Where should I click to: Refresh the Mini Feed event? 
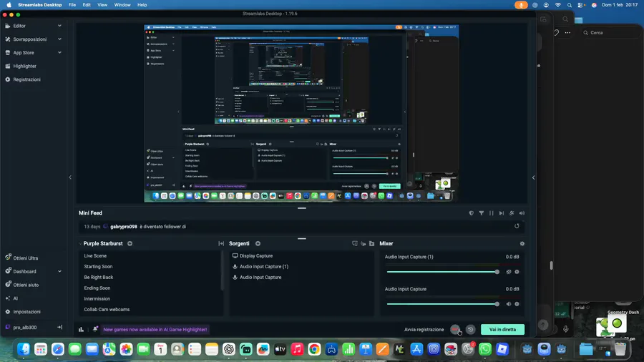(x=517, y=226)
